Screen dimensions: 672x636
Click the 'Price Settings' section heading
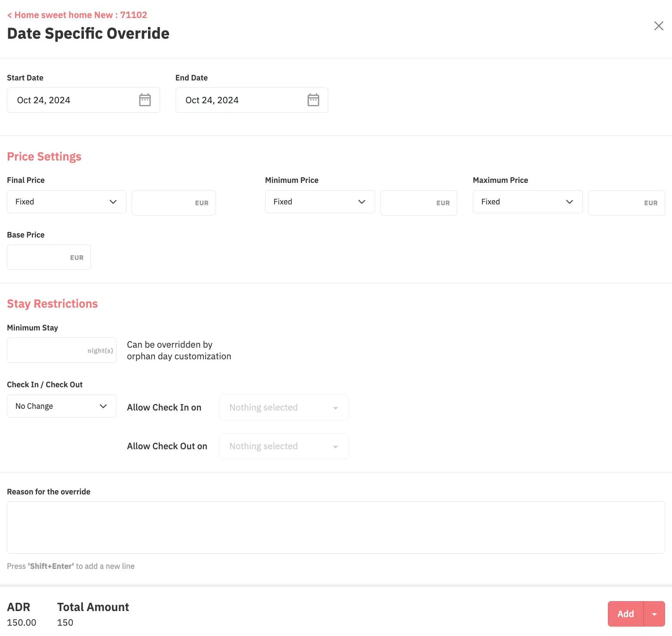[x=44, y=157]
